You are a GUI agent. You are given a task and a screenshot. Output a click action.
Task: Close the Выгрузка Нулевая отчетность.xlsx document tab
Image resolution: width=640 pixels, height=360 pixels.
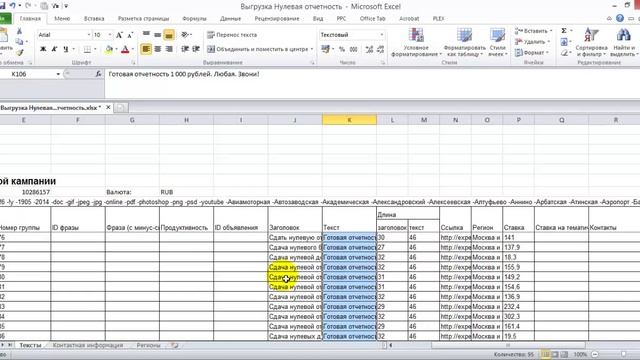pyautogui.click(x=108, y=107)
